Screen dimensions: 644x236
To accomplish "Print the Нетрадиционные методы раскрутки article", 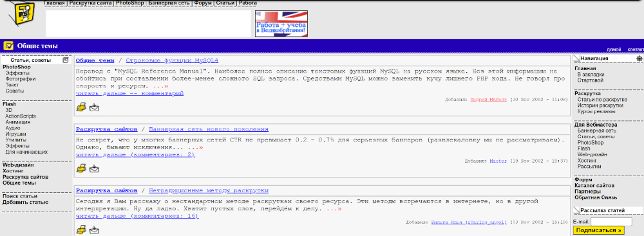I will (81, 230).
